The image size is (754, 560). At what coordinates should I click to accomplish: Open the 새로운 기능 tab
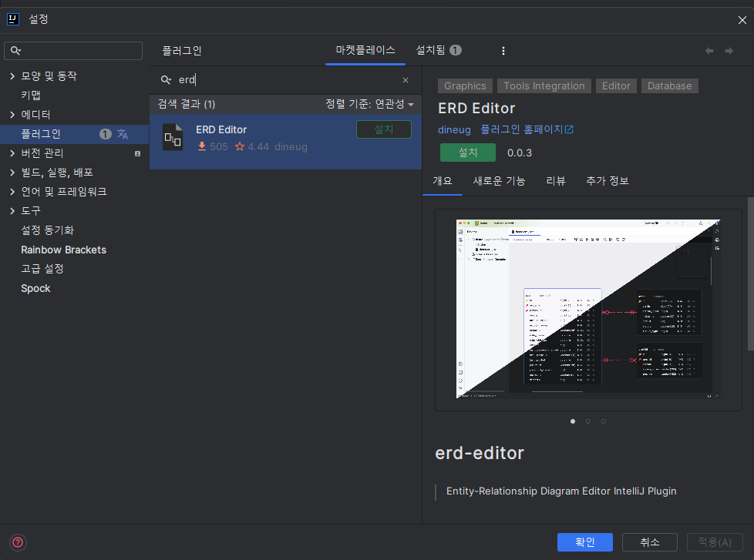tap(499, 181)
